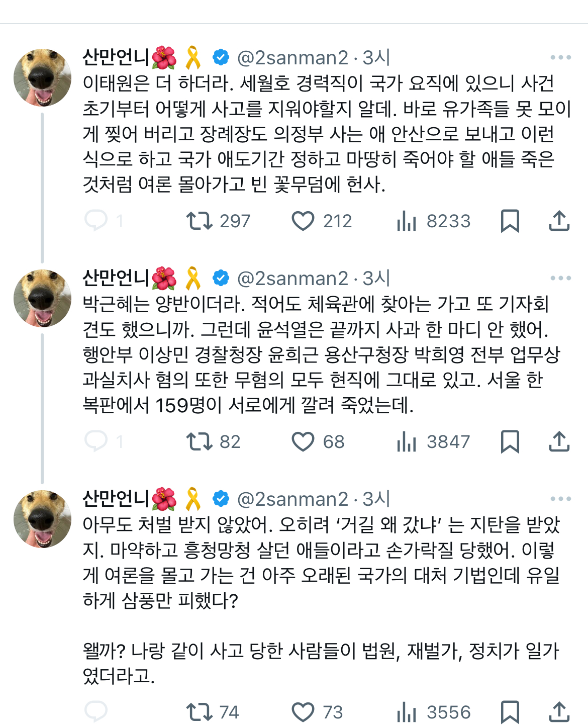The width and height of the screenshot is (588, 725).
Task: Like the tweet with 68 likes
Action: [x=303, y=441]
